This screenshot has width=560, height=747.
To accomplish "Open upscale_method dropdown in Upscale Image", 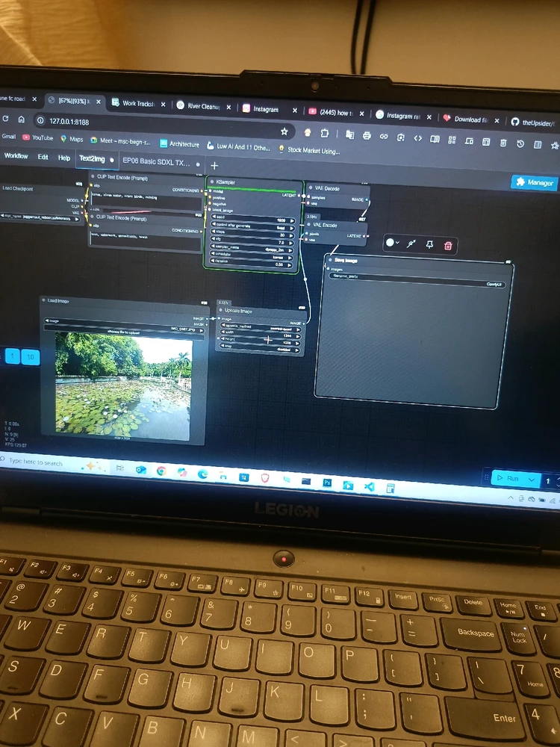I will (260, 327).
